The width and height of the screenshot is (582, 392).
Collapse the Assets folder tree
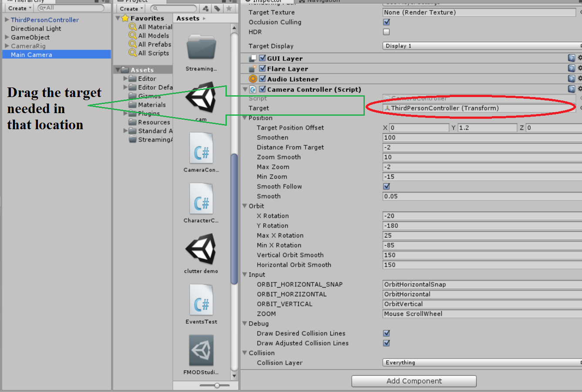click(118, 70)
